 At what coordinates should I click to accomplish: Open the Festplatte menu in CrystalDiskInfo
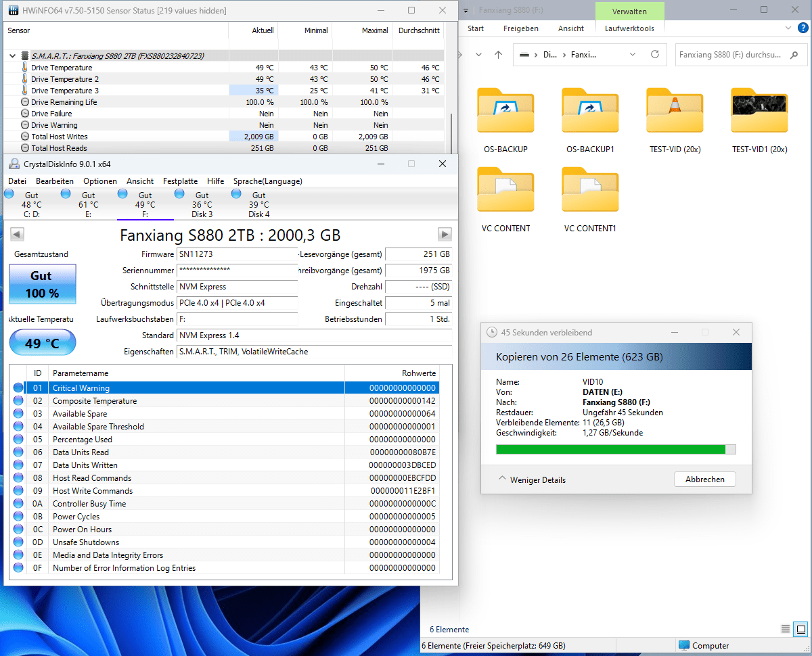(181, 181)
